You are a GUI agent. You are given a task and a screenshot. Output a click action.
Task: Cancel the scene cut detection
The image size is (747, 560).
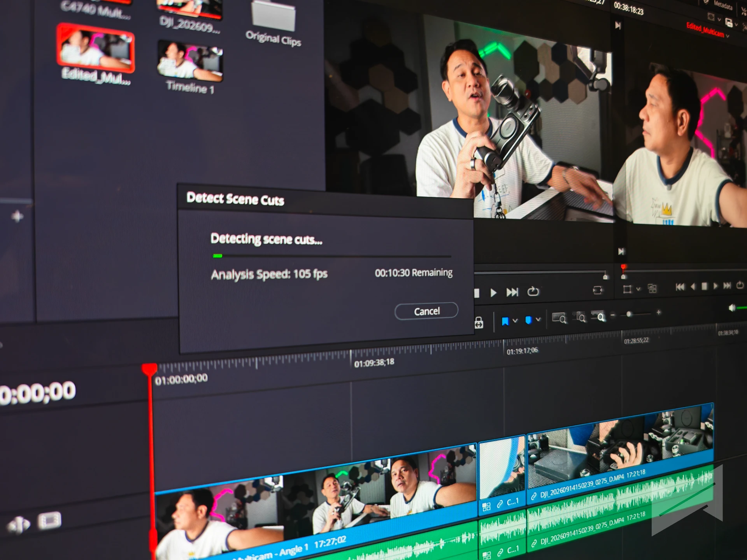coord(426,311)
